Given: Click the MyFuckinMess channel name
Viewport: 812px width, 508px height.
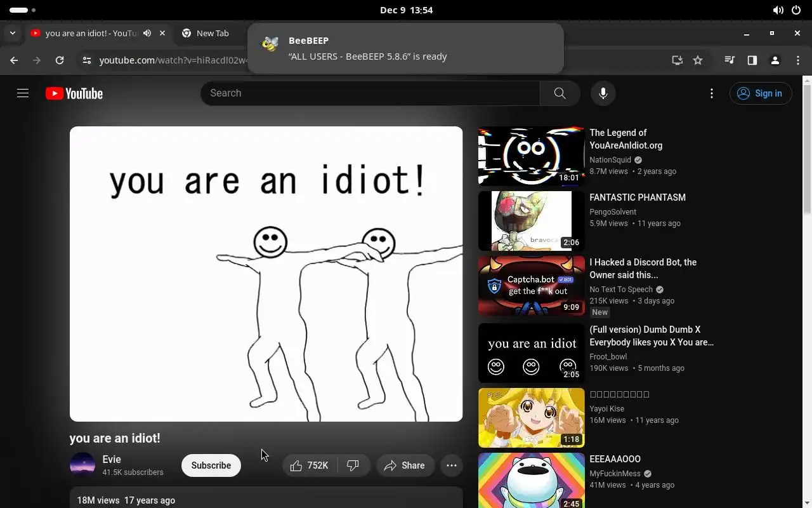Looking at the screenshot, I should coord(615,474).
